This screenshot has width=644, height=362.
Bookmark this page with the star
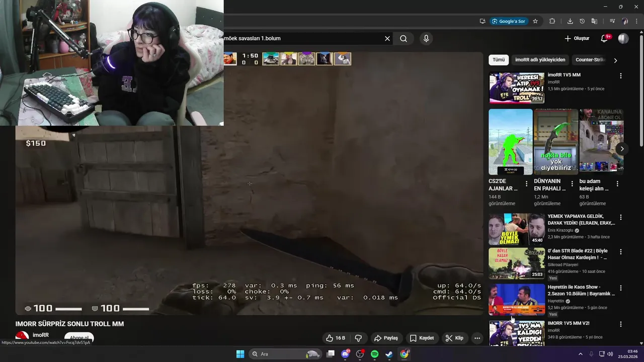(x=535, y=21)
